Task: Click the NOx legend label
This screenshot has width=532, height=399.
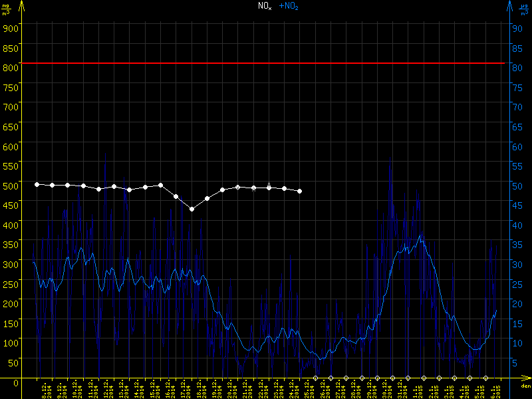Action: tap(264, 6)
